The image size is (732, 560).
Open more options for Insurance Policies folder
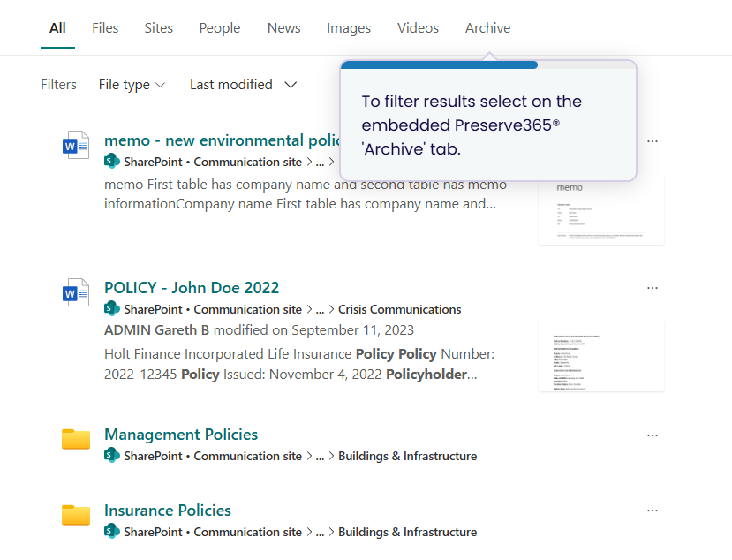[x=653, y=511]
